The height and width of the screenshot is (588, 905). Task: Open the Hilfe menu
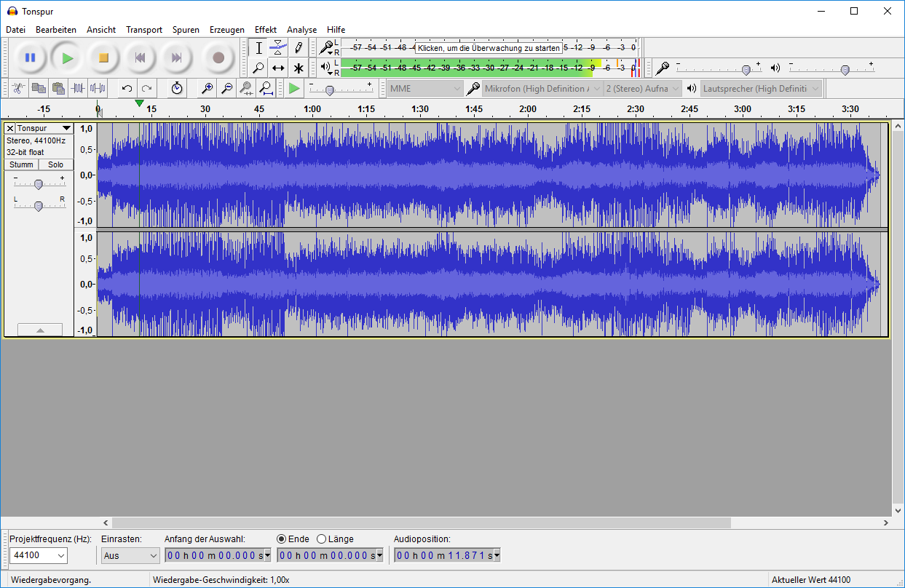click(x=336, y=30)
